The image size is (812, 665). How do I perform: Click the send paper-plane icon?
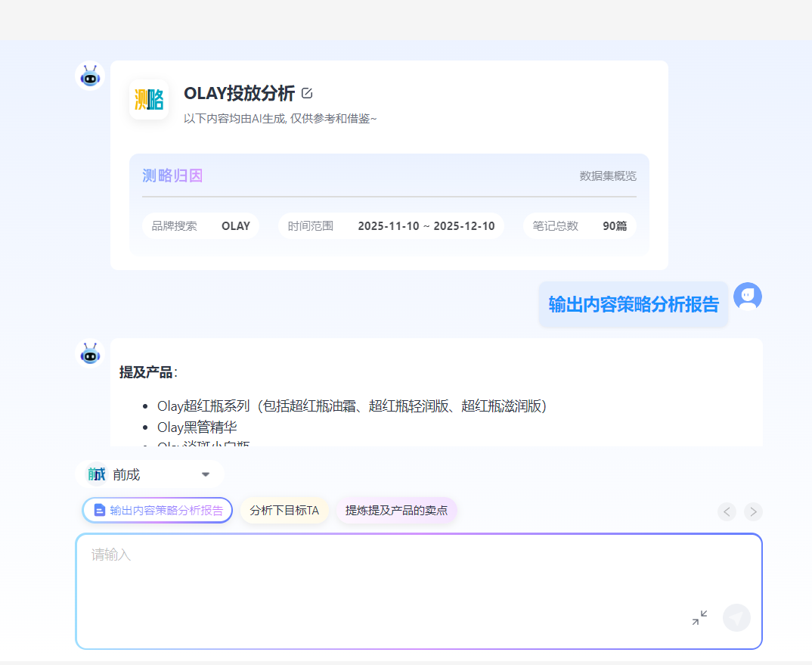click(x=736, y=617)
